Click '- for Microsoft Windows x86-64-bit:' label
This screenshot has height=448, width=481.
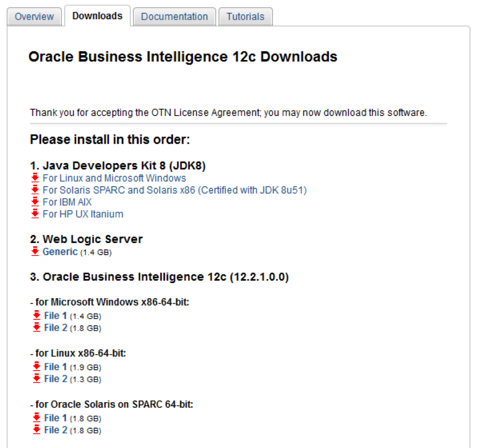pyautogui.click(x=109, y=302)
